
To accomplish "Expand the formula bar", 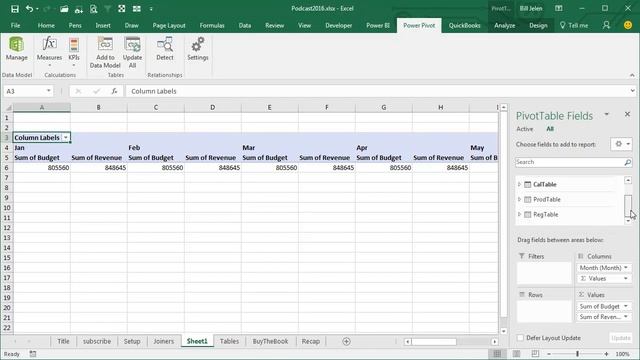I will point(632,91).
